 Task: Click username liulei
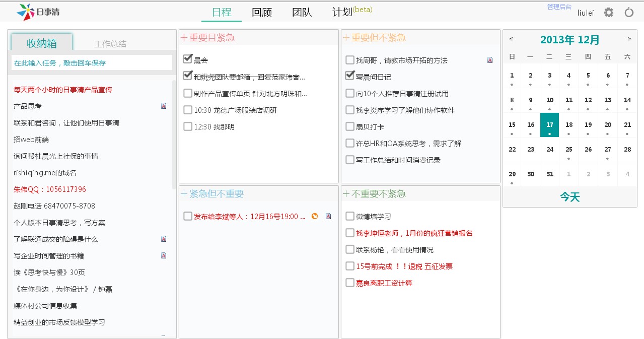pyautogui.click(x=586, y=13)
